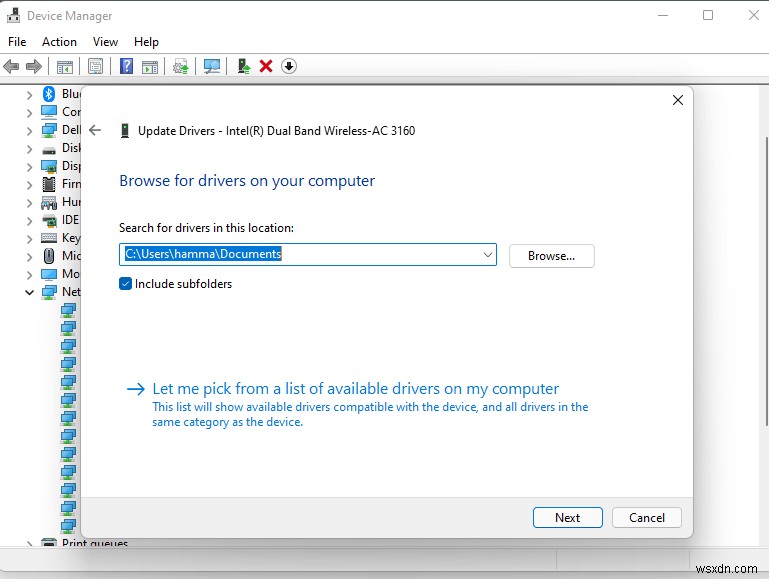The width and height of the screenshot is (769, 579).
Task: Select the Computer category icon in the tree
Action: 49,112
